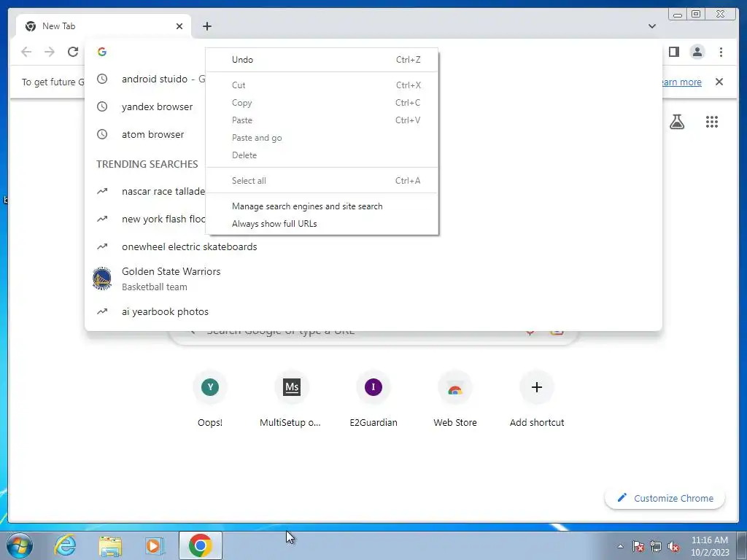Click the muted volume tray icon
This screenshot has height=560, width=747.
click(x=673, y=546)
